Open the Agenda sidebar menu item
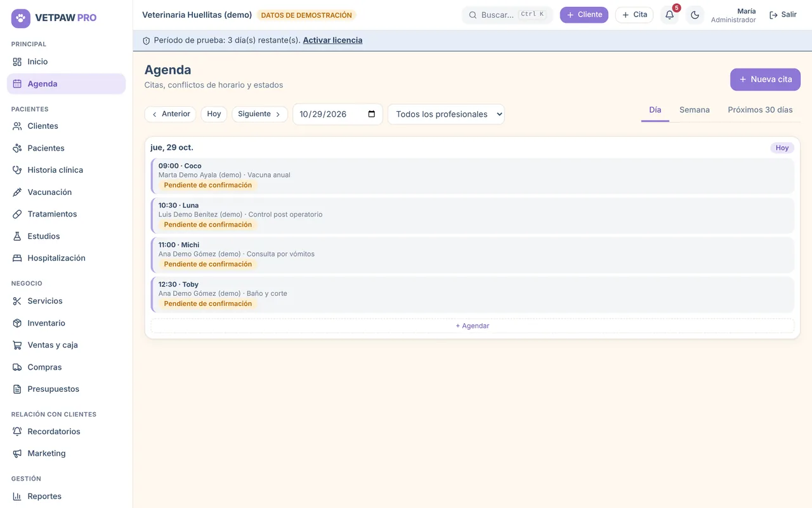The image size is (812, 508). tap(66, 84)
